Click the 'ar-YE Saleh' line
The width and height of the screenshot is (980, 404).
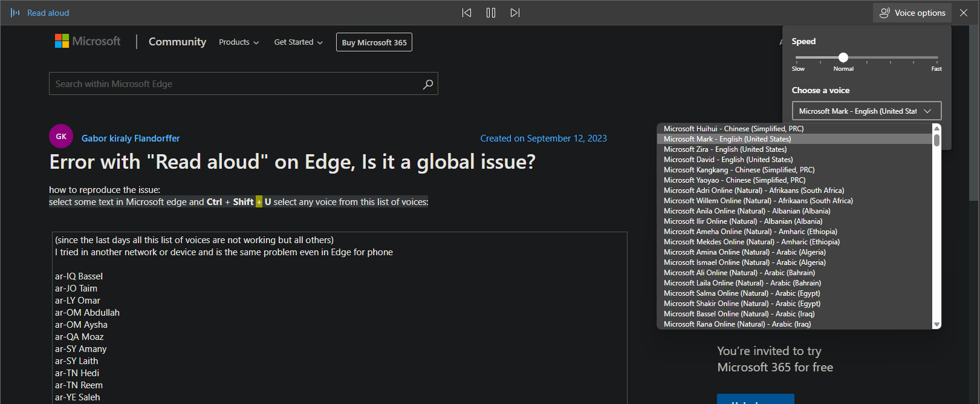[77, 397]
